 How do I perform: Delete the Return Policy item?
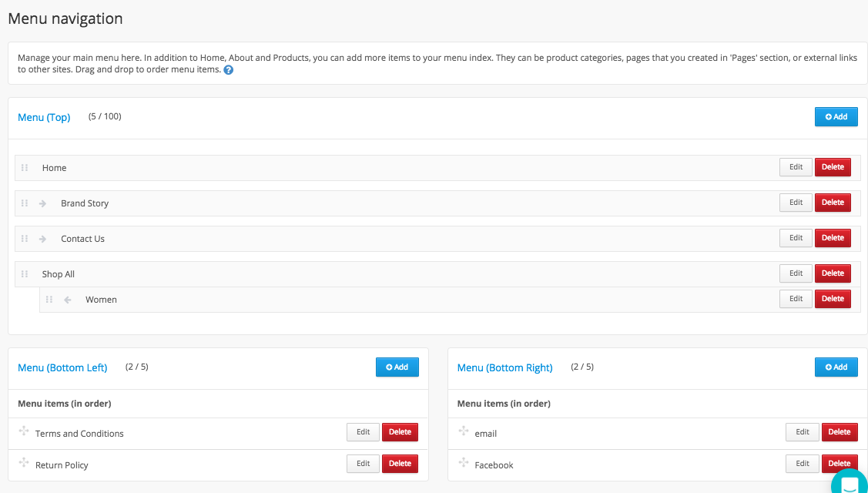pyautogui.click(x=400, y=464)
